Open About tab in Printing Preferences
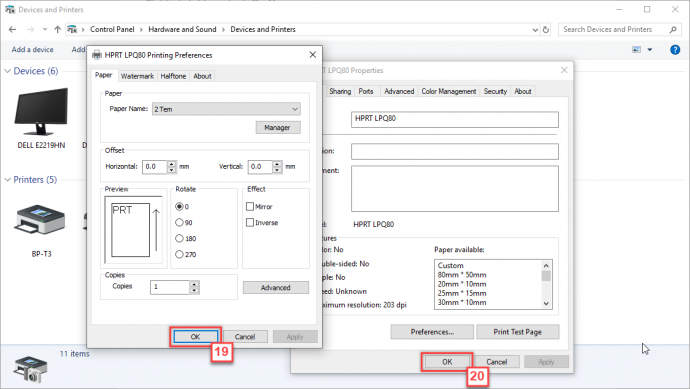The image size is (690, 389). click(x=202, y=76)
